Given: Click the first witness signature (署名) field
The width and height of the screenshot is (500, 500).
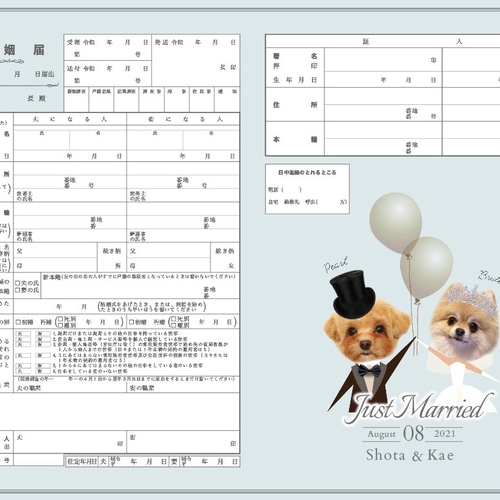Looking at the screenshot, I should (x=383, y=60).
